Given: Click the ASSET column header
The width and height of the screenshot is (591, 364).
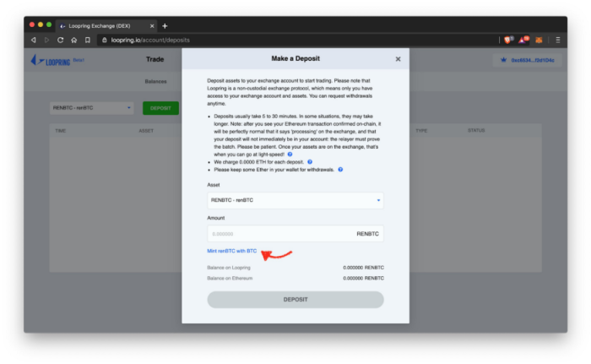Looking at the screenshot, I should (x=146, y=131).
